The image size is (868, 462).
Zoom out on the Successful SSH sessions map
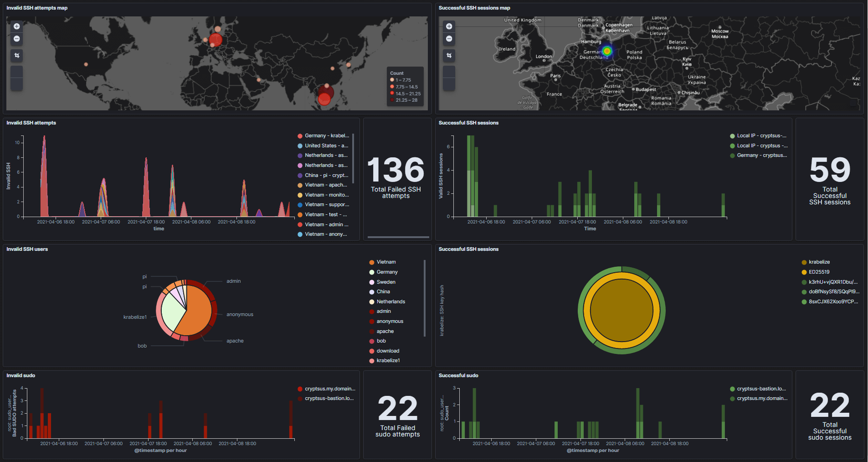click(x=449, y=39)
